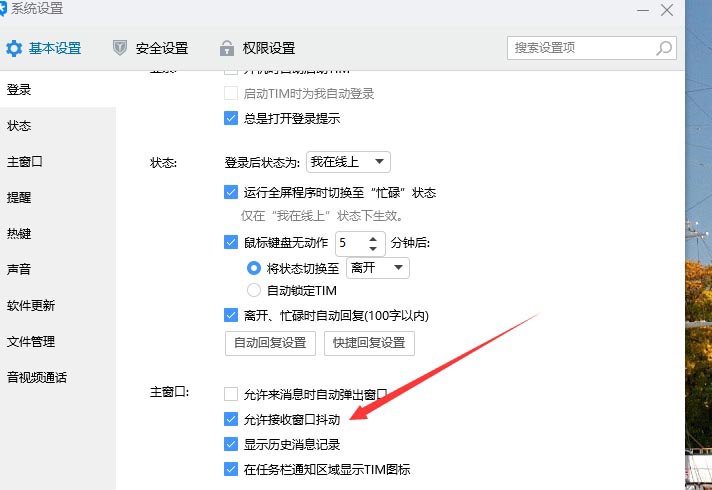Open 音视频通话 sidebar section
This screenshot has width=712, height=490.
pyautogui.click(x=58, y=377)
